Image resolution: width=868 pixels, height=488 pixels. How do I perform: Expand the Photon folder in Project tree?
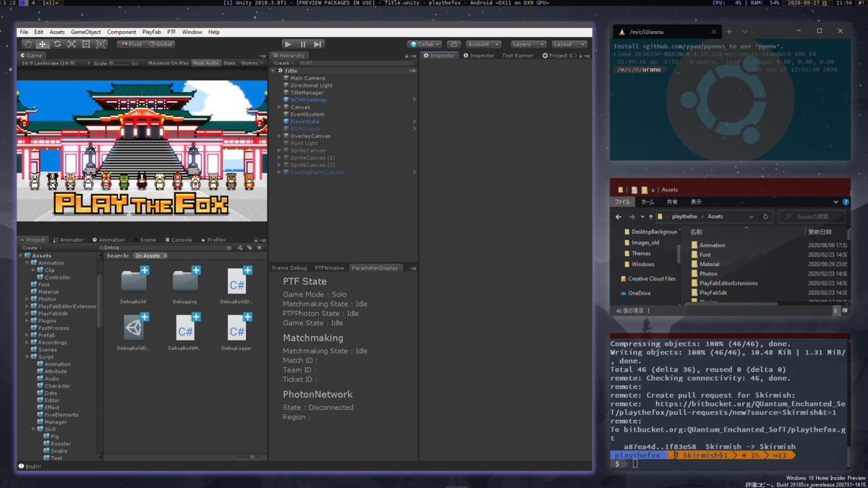point(27,299)
